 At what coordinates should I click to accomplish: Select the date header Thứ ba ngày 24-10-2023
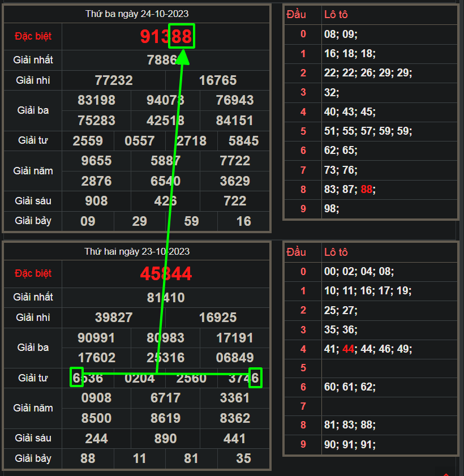[x=137, y=14]
